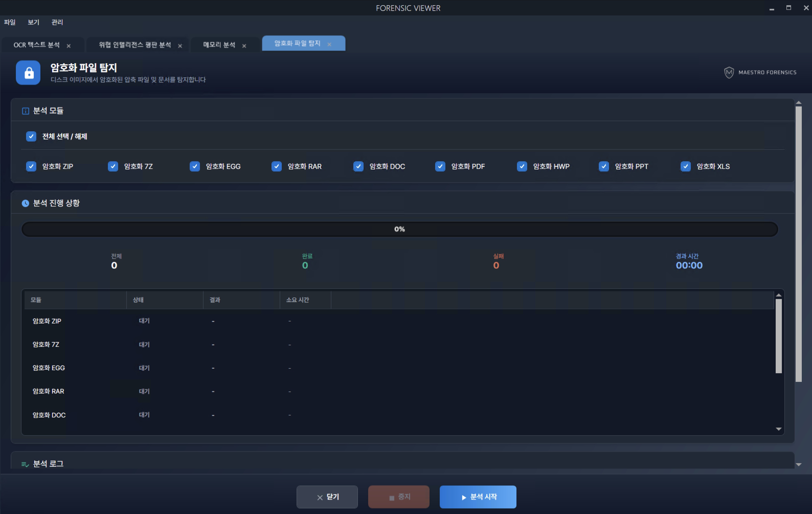Image resolution: width=812 pixels, height=514 pixels.
Task: Click the Maestro Forensics shield logo
Action: tap(729, 73)
